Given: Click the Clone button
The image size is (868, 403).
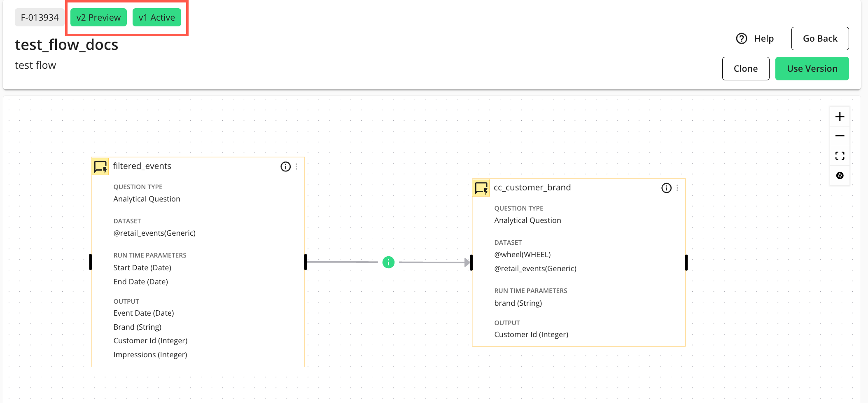Looking at the screenshot, I should [745, 68].
